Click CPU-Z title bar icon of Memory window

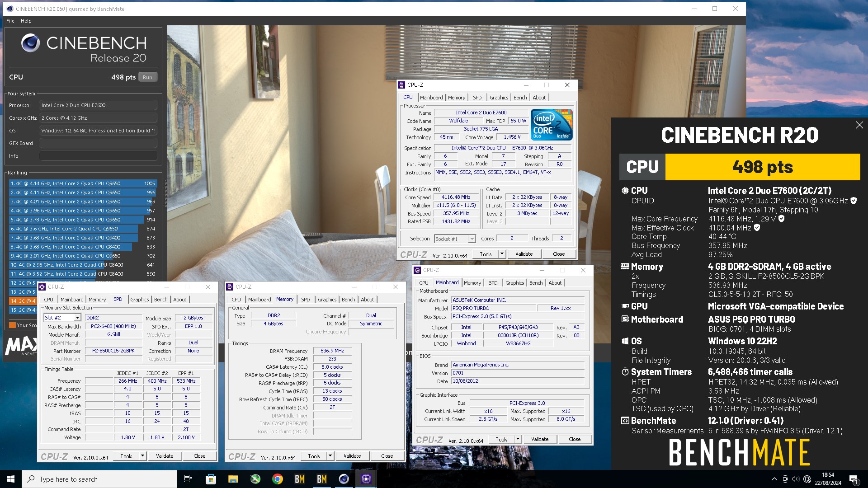pyautogui.click(x=230, y=287)
